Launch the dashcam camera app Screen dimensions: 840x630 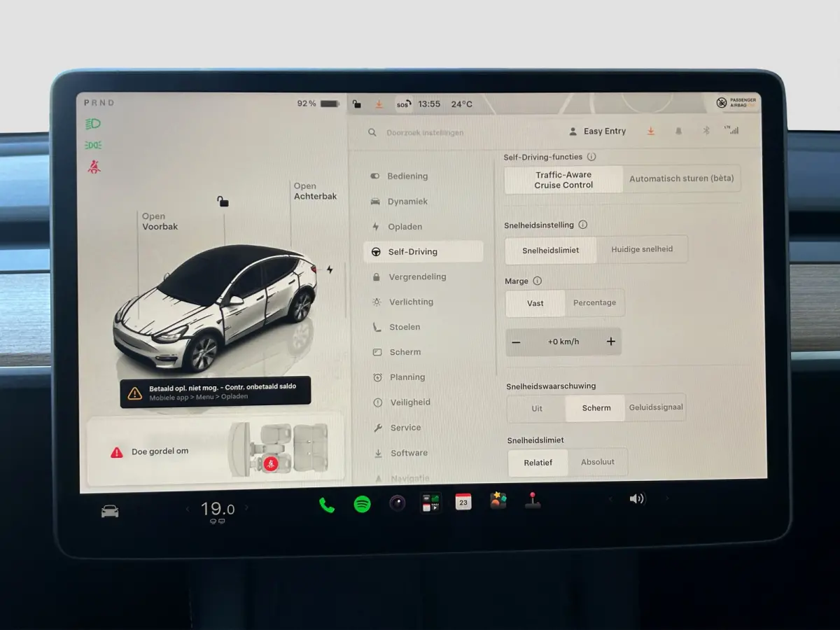coord(398,503)
